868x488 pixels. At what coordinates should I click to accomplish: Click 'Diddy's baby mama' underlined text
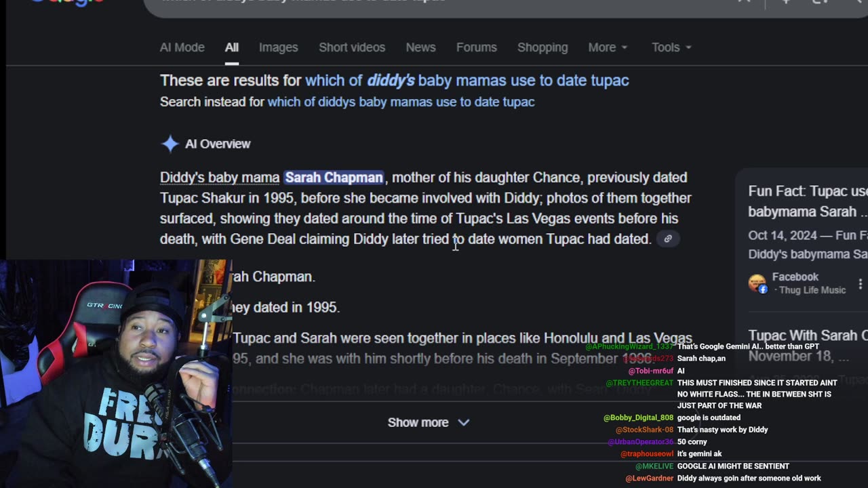220,178
